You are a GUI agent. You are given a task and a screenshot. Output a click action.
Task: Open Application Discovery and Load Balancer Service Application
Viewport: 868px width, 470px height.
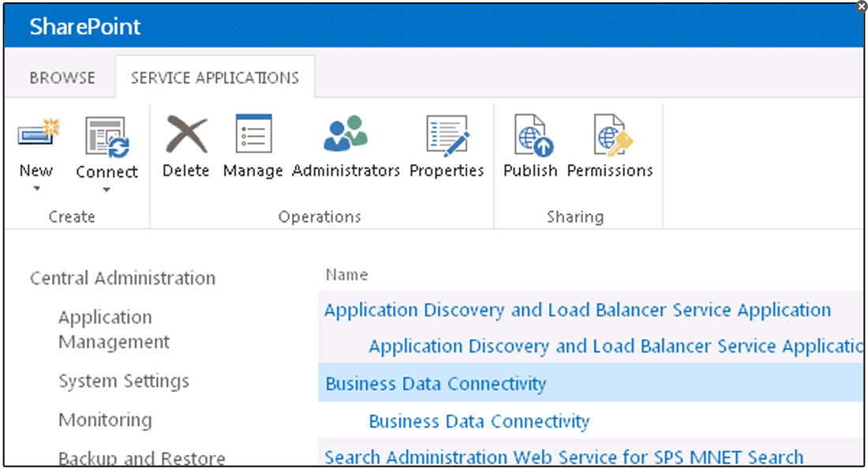click(578, 310)
